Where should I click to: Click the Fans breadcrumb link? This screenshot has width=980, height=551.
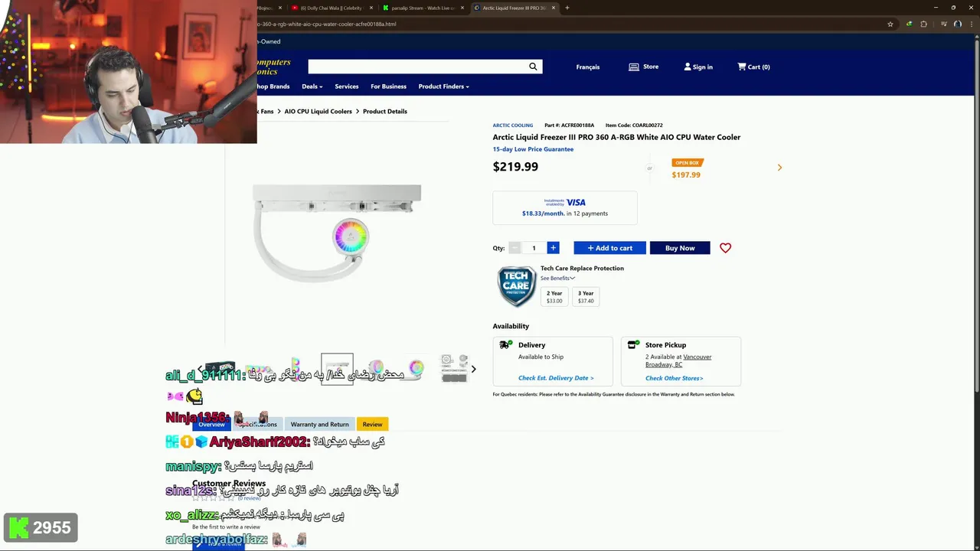coord(266,111)
